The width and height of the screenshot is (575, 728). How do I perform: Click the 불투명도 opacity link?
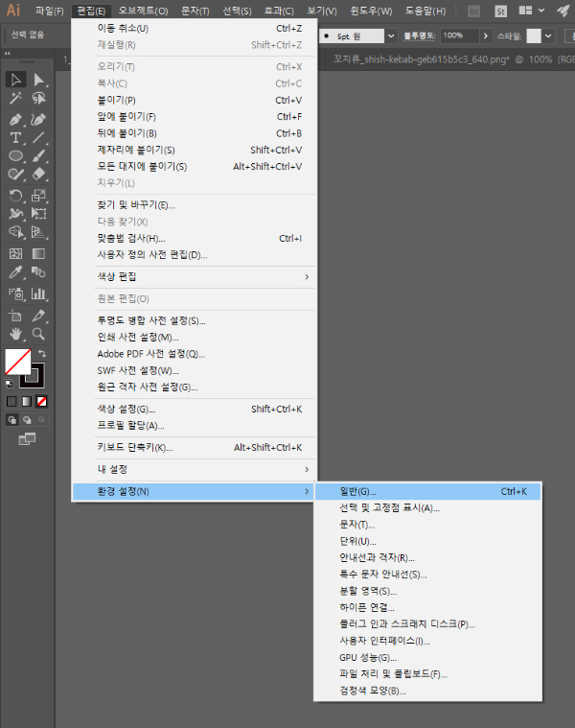419,35
